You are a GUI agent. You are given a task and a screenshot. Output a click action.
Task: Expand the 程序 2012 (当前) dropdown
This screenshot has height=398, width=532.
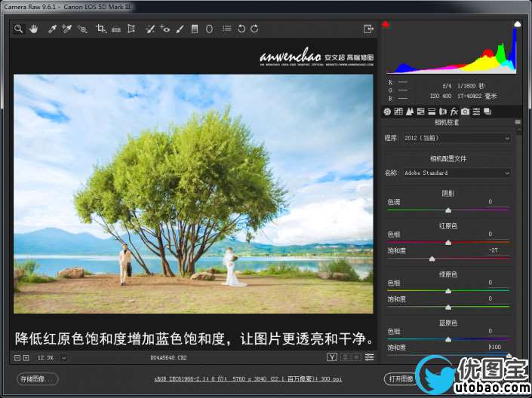coord(457,138)
